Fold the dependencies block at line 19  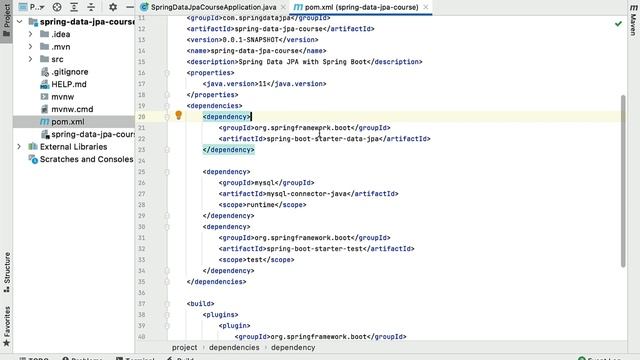tap(167, 106)
